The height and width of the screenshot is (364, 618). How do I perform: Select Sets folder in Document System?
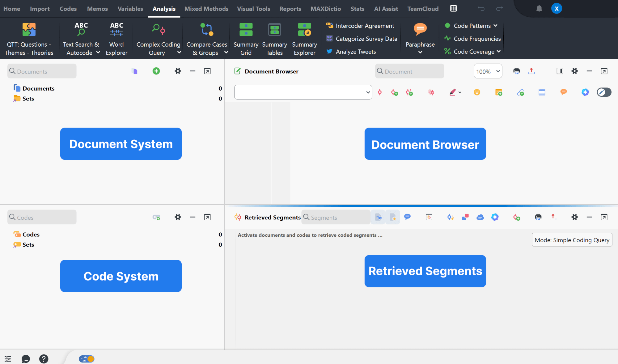pos(28,99)
